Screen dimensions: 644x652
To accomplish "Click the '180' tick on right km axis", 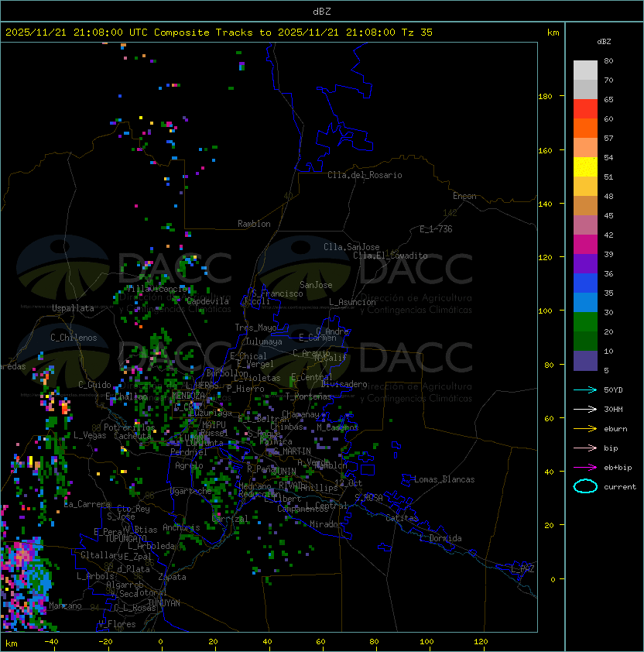I will [545, 97].
